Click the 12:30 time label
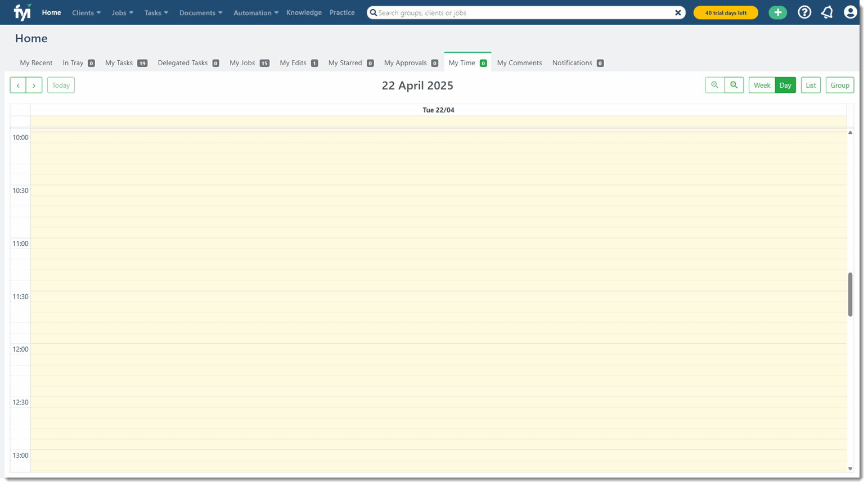The width and height of the screenshot is (868, 486). pos(20,402)
